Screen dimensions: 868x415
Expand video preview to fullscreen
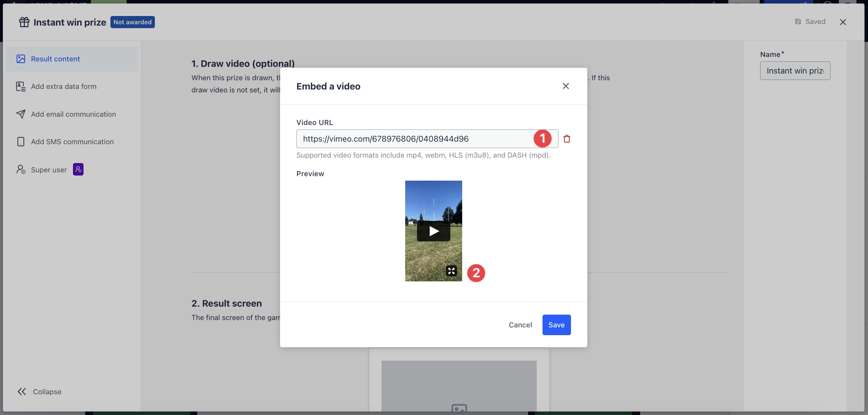coord(451,271)
